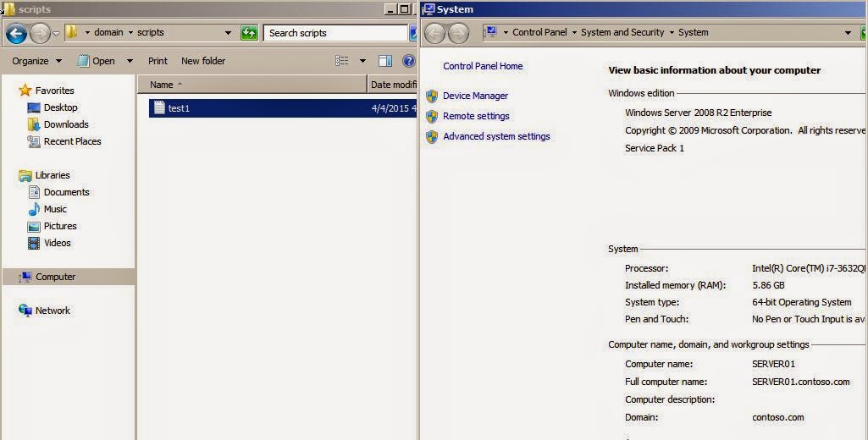Click the Favorites star icon
Screen dimensions: 868x440
25,91
